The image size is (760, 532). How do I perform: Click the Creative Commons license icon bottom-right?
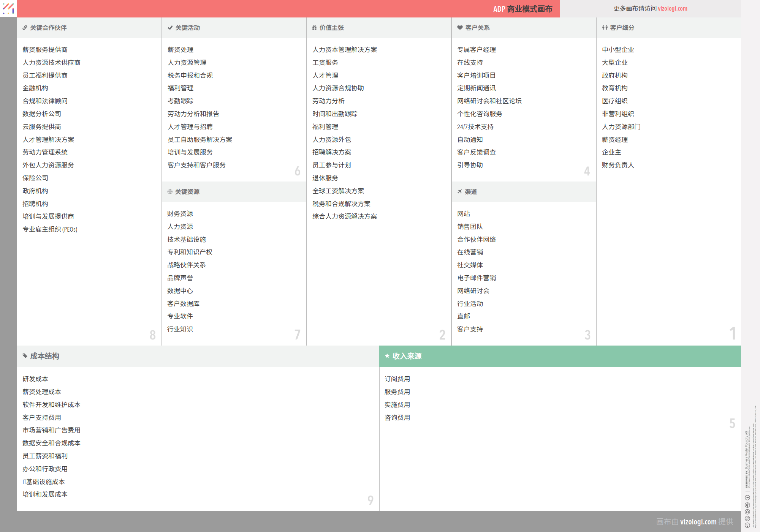pyautogui.click(x=747, y=525)
